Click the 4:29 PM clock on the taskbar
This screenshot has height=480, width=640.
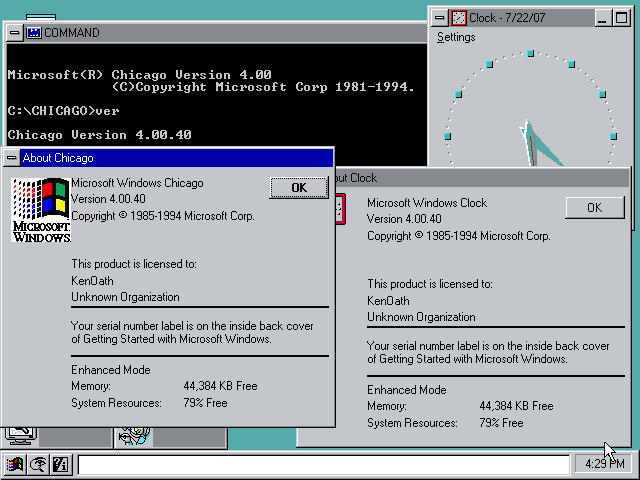[604, 464]
